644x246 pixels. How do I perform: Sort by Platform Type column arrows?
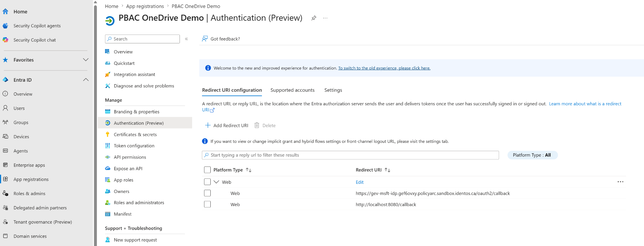pos(248,170)
